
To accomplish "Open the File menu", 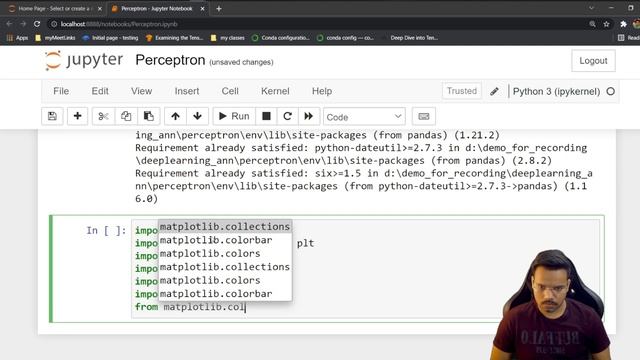I will (x=61, y=91).
